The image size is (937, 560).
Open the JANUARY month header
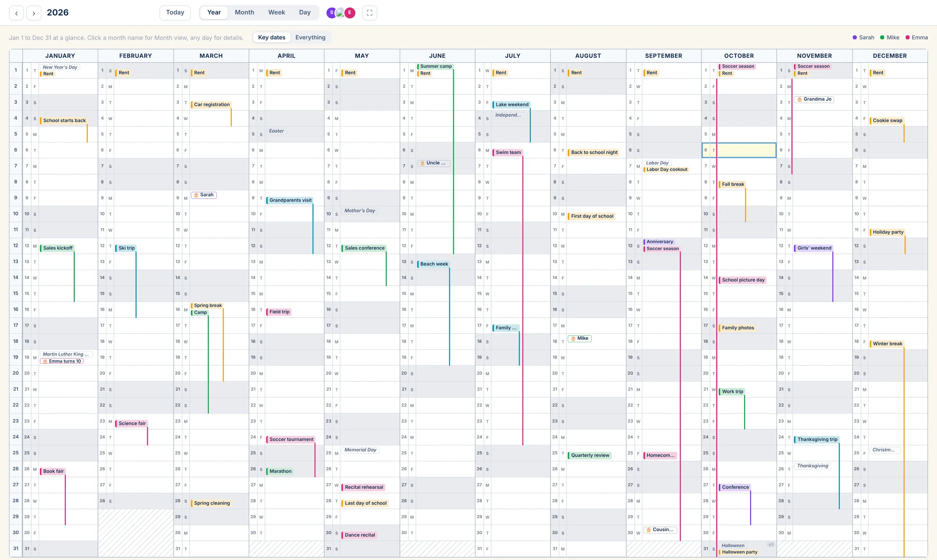tap(60, 56)
